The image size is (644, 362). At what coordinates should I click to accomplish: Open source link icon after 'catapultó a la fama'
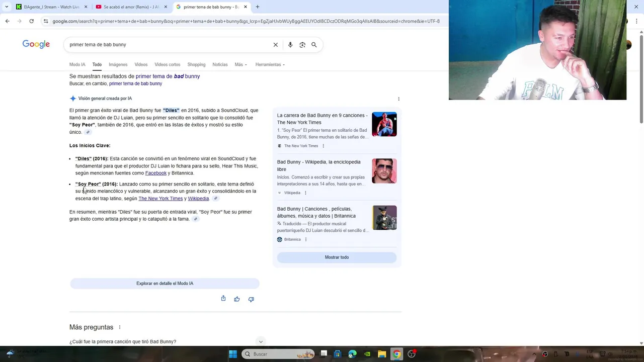pos(195,219)
